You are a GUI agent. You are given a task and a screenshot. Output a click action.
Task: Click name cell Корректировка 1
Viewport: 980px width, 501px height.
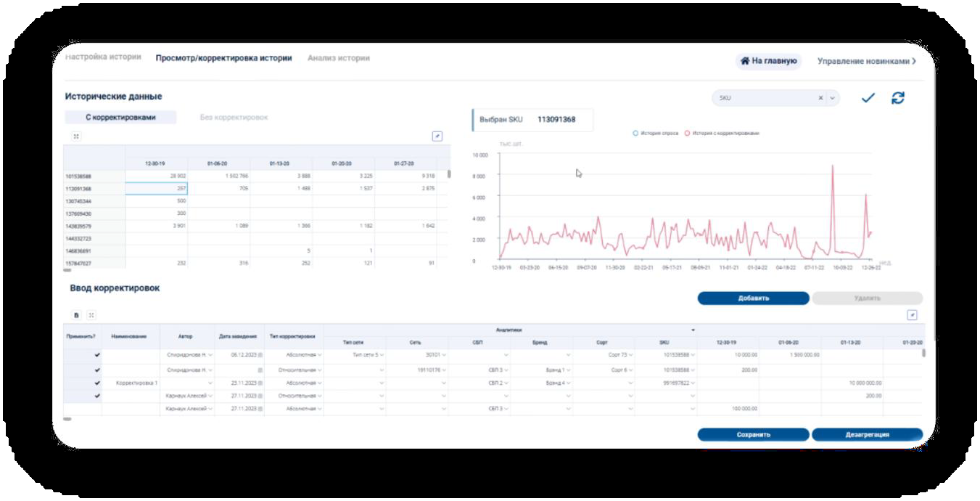click(131, 383)
